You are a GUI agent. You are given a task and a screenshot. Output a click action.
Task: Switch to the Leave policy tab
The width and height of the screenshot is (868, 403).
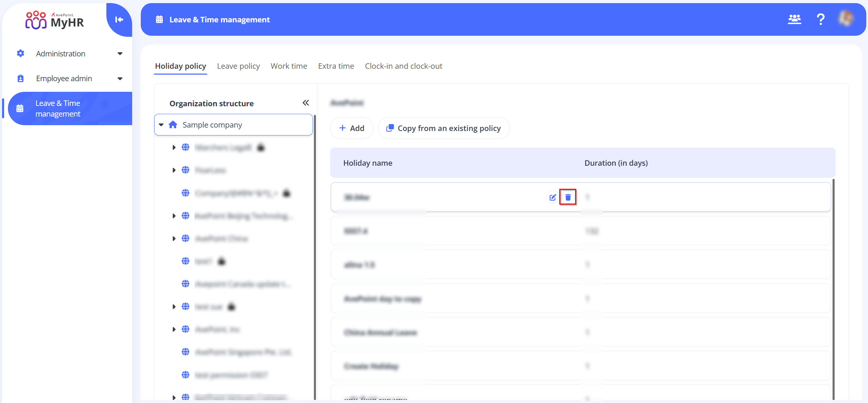(238, 66)
